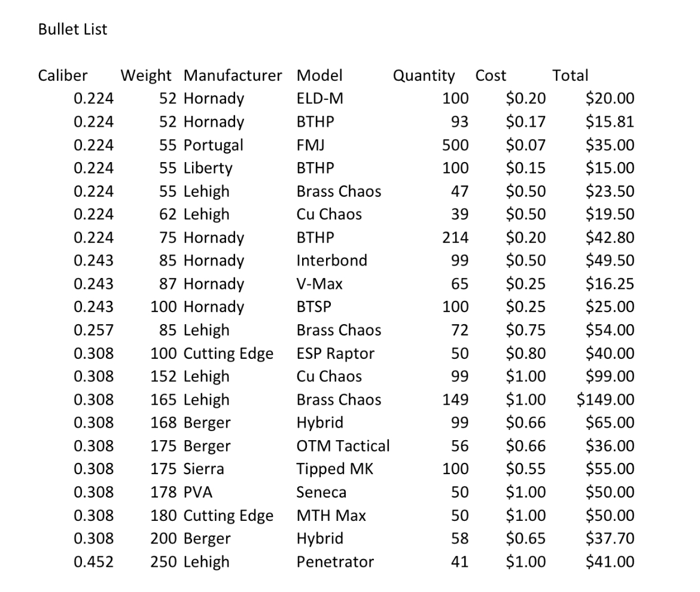Select the Quantity column header
This screenshot has height=592, width=700.
pos(424,76)
